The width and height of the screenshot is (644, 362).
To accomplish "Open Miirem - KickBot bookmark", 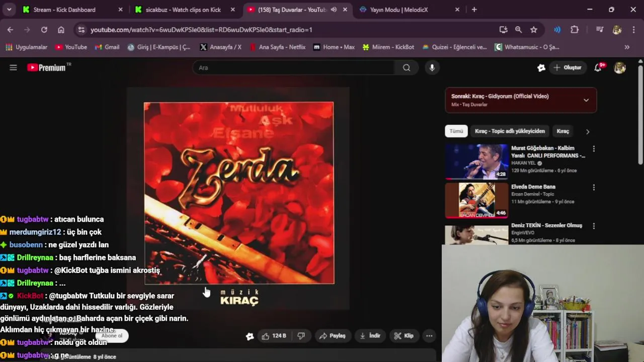I will pyautogui.click(x=388, y=47).
